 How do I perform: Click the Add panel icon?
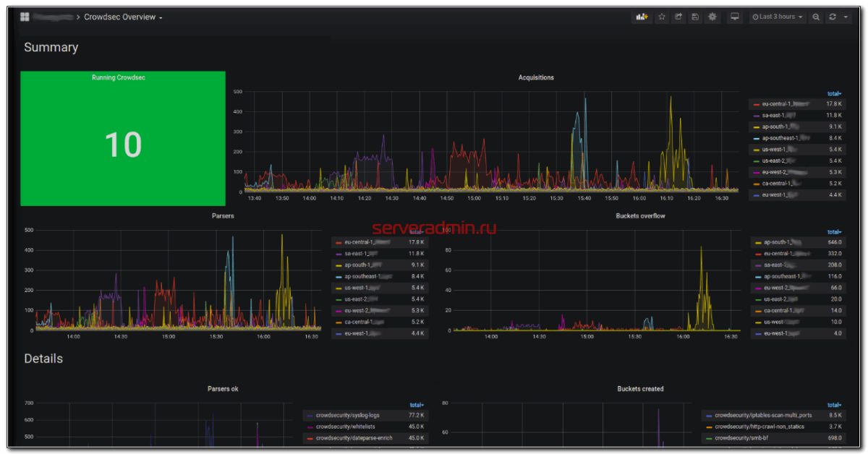[x=642, y=17]
